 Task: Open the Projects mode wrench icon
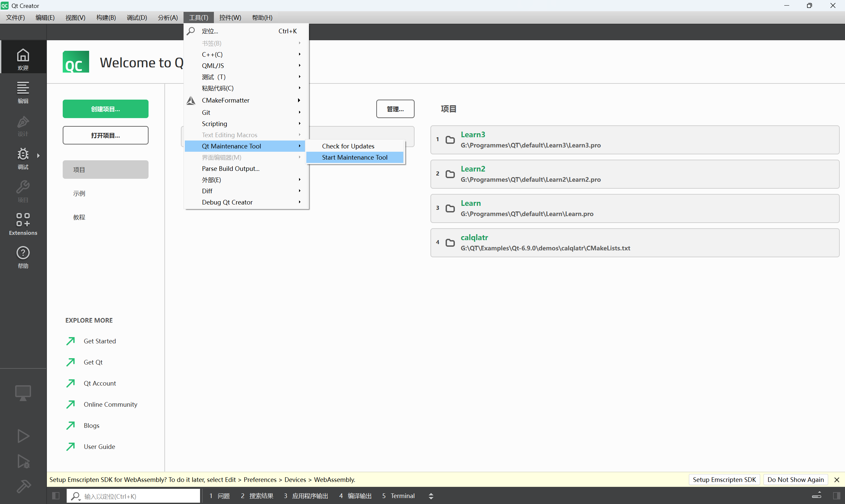[23, 187]
